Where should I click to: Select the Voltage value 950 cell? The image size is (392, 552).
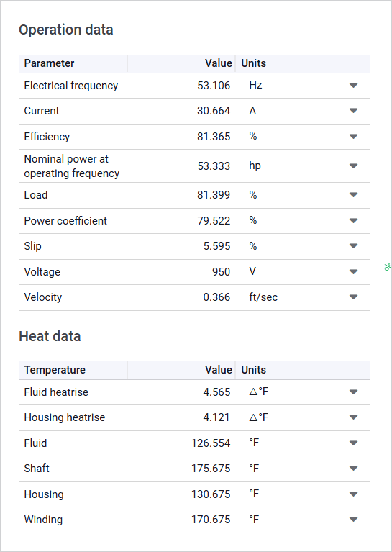pyautogui.click(x=181, y=272)
